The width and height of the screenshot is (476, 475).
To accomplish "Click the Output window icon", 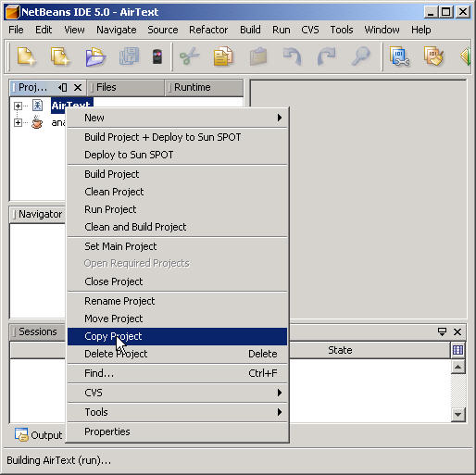I will (21, 434).
